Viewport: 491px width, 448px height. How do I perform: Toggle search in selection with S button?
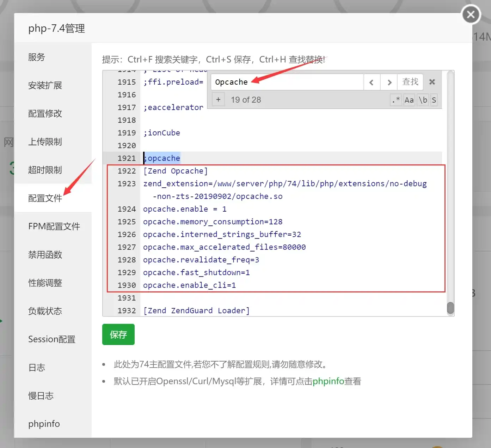tap(434, 100)
